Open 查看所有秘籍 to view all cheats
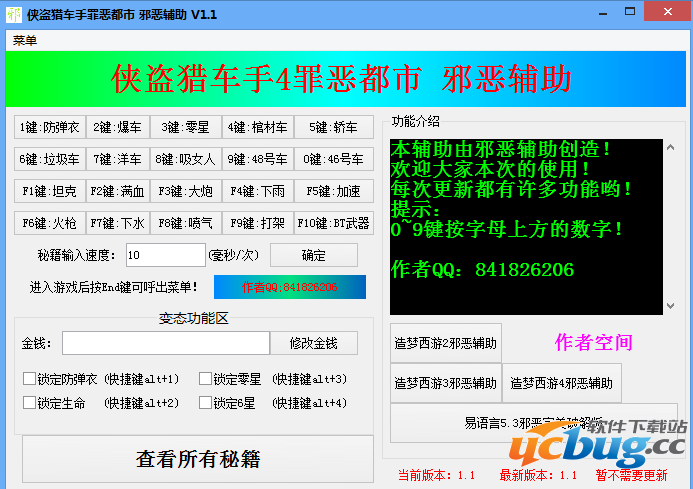 point(198,459)
